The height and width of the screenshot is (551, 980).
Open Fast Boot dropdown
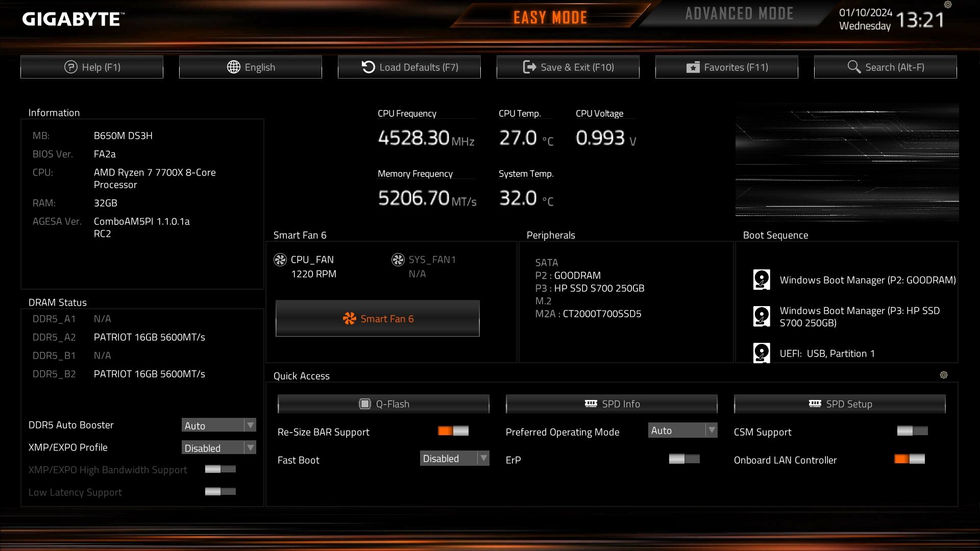(455, 459)
